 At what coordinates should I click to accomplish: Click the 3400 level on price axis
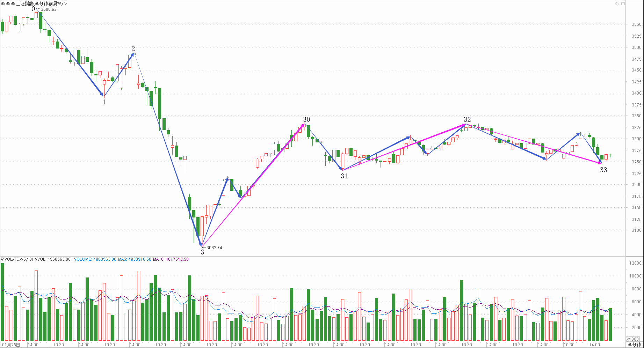(636, 93)
